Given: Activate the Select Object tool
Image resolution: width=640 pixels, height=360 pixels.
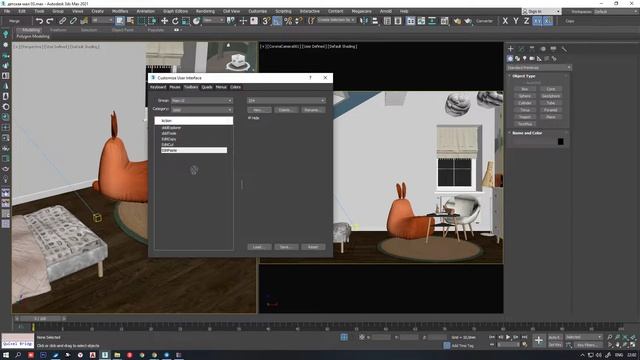Looking at the screenshot, I should 120,21.
